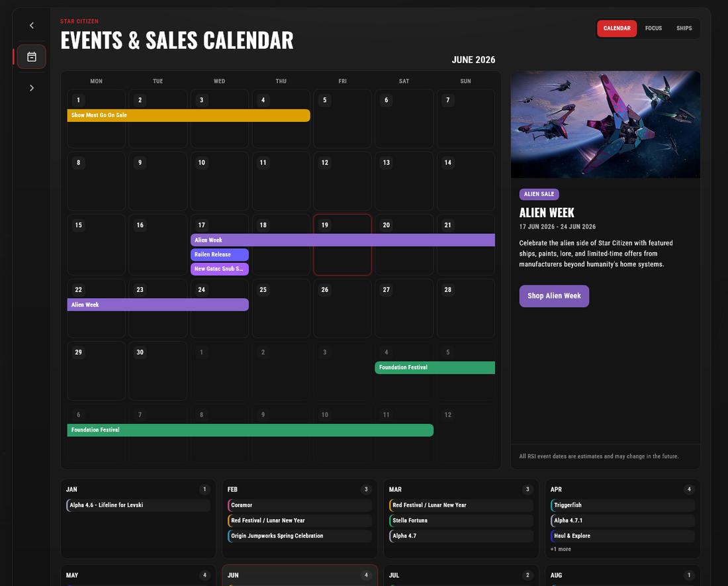Open the Alpha 4.7.1 entry

point(623,520)
